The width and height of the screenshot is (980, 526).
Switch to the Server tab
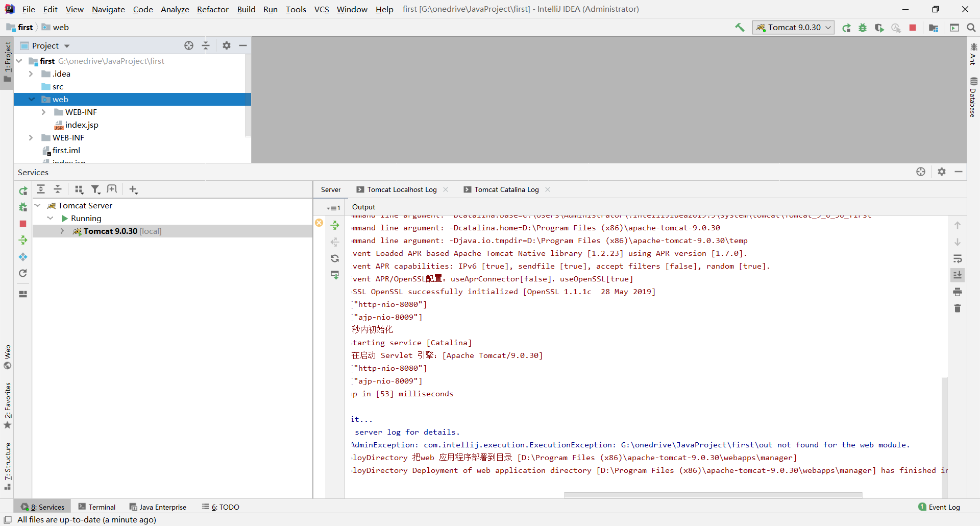coord(331,189)
